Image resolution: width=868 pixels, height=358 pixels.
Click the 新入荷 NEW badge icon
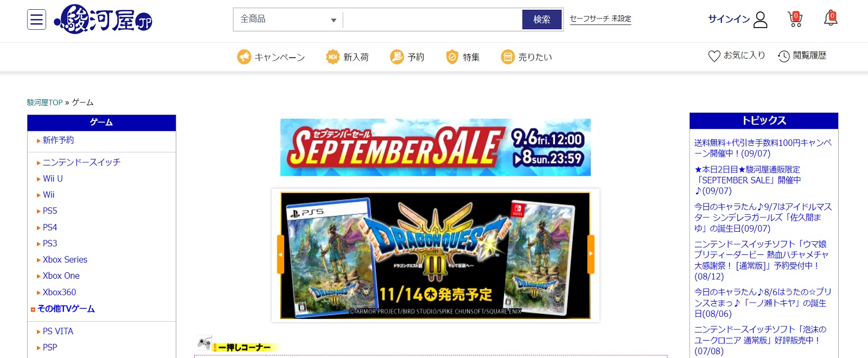tap(333, 57)
